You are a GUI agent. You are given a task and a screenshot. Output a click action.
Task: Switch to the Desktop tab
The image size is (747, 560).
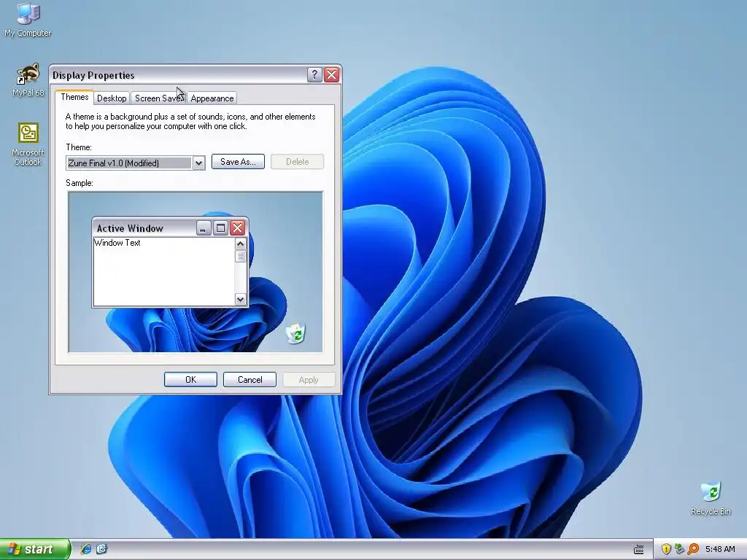(112, 98)
